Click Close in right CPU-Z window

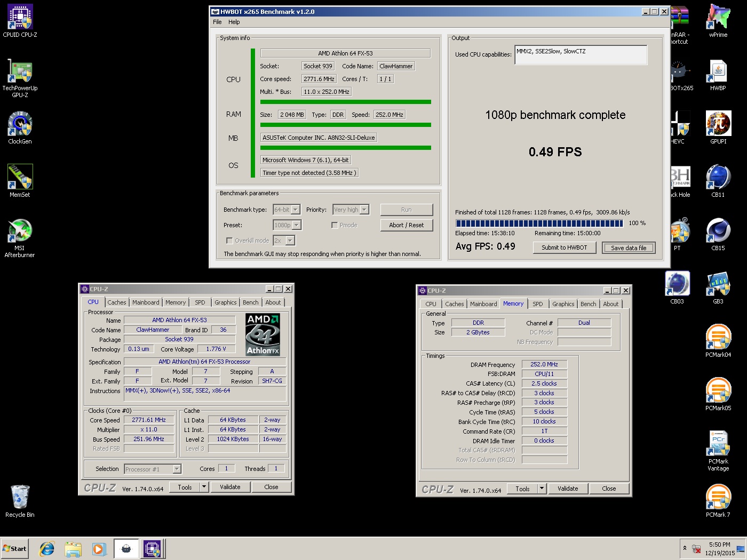click(x=609, y=489)
